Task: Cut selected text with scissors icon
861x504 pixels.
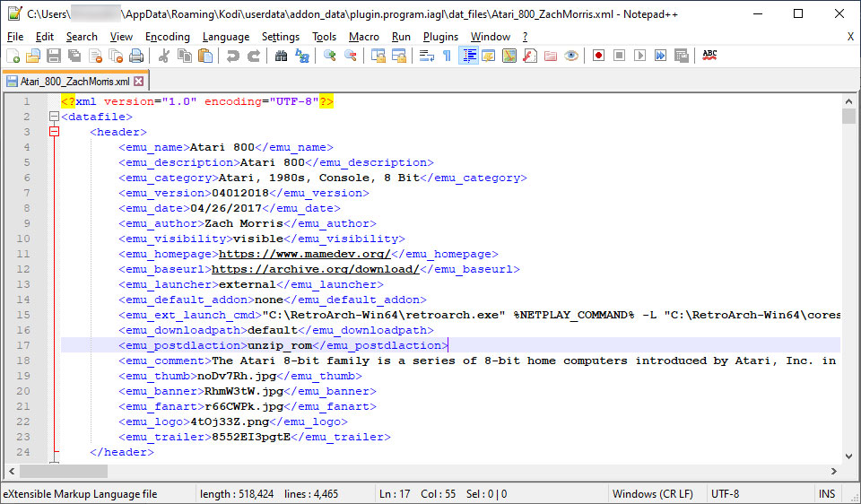Action: click(163, 56)
